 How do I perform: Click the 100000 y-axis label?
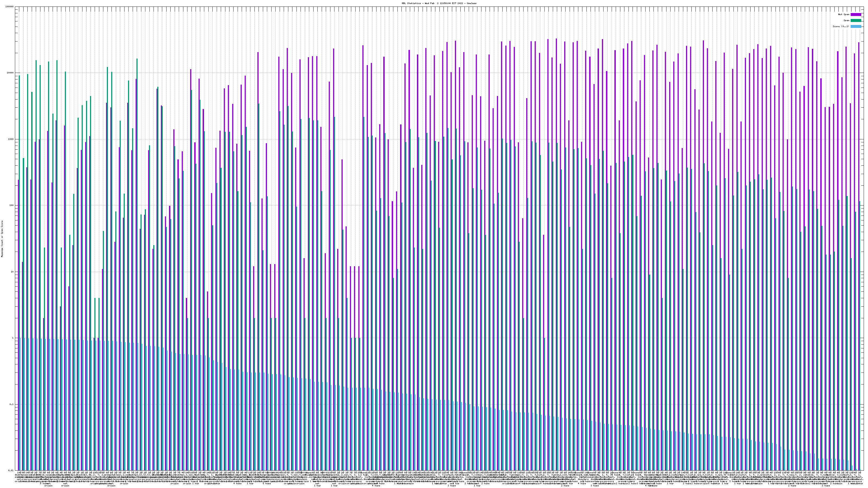point(10,7)
